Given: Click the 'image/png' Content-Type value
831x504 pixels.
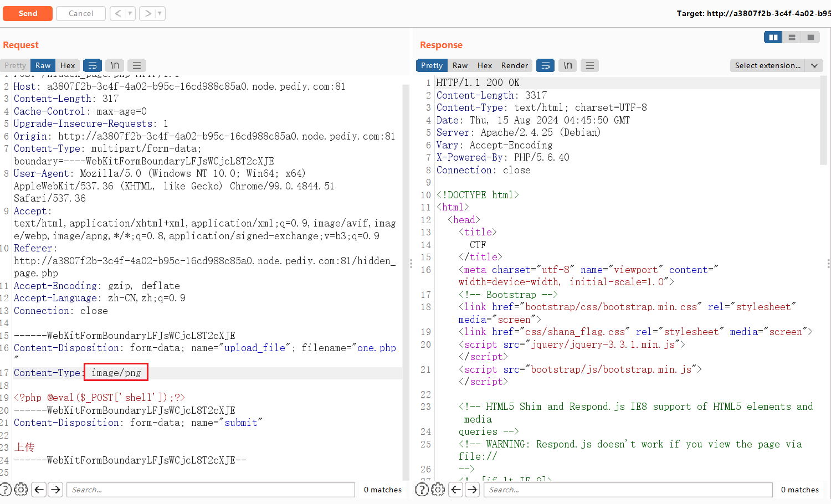Looking at the screenshot, I should coord(116,373).
